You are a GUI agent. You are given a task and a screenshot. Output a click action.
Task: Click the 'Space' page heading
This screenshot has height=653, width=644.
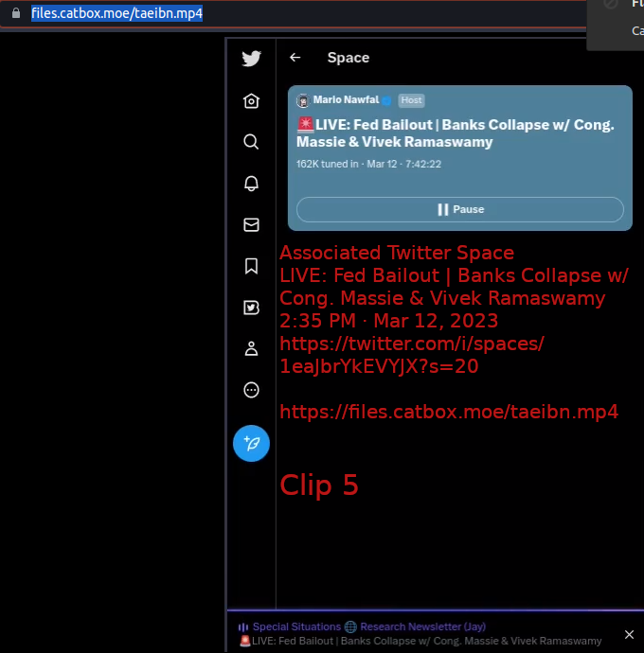(x=349, y=58)
